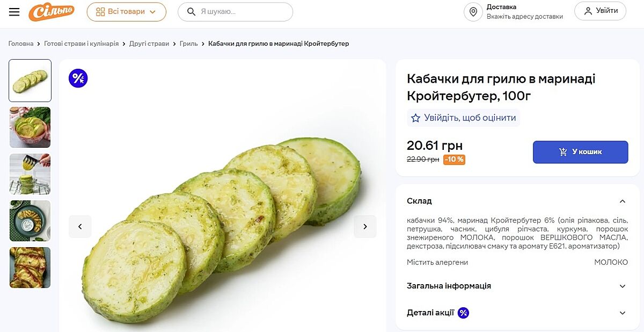Select the last grilled zucchini thumbnail
The image size is (644, 332).
(30, 268)
